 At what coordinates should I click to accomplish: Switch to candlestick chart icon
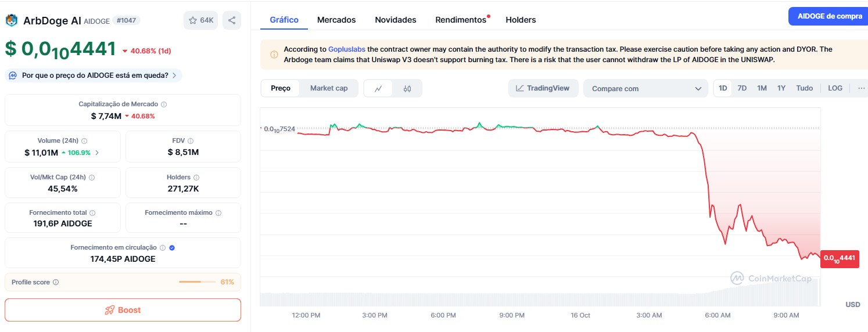[407, 89]
